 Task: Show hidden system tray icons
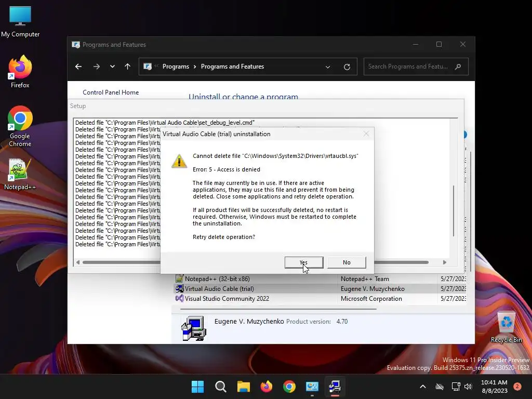(x=423, y=387)
